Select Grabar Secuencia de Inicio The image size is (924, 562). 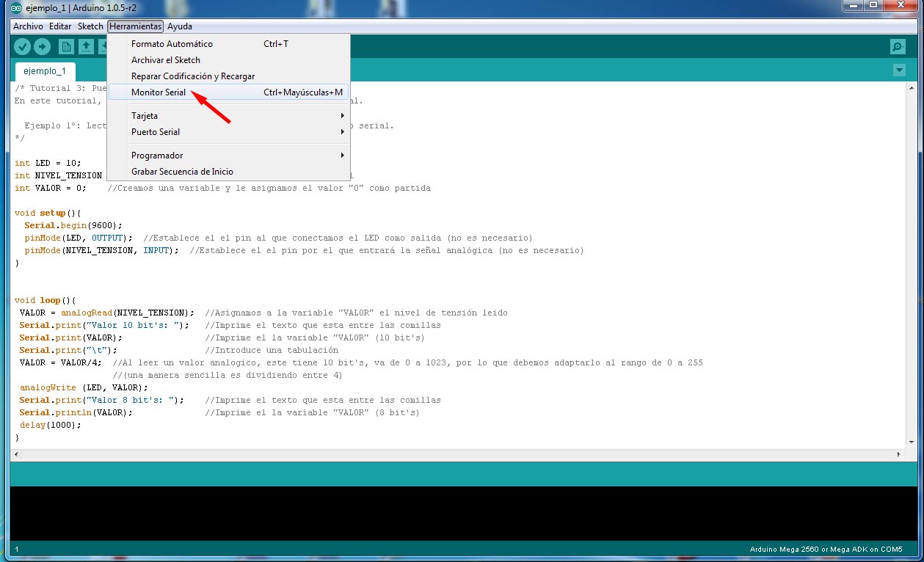228,172
